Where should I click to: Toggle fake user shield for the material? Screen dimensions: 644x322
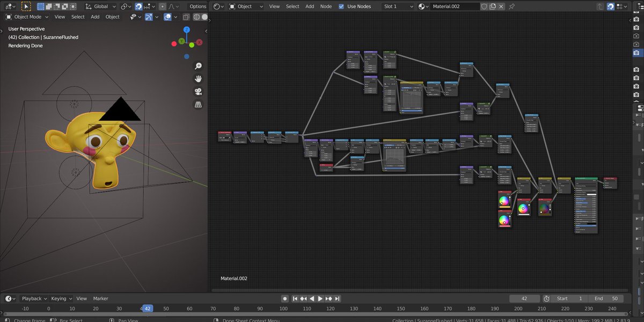pos(484,6)
